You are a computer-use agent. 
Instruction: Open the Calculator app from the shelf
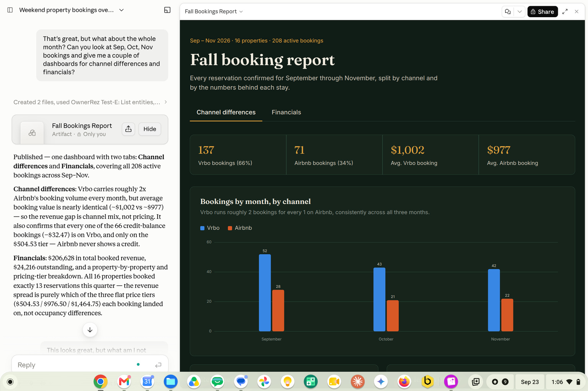click(311, 381)
